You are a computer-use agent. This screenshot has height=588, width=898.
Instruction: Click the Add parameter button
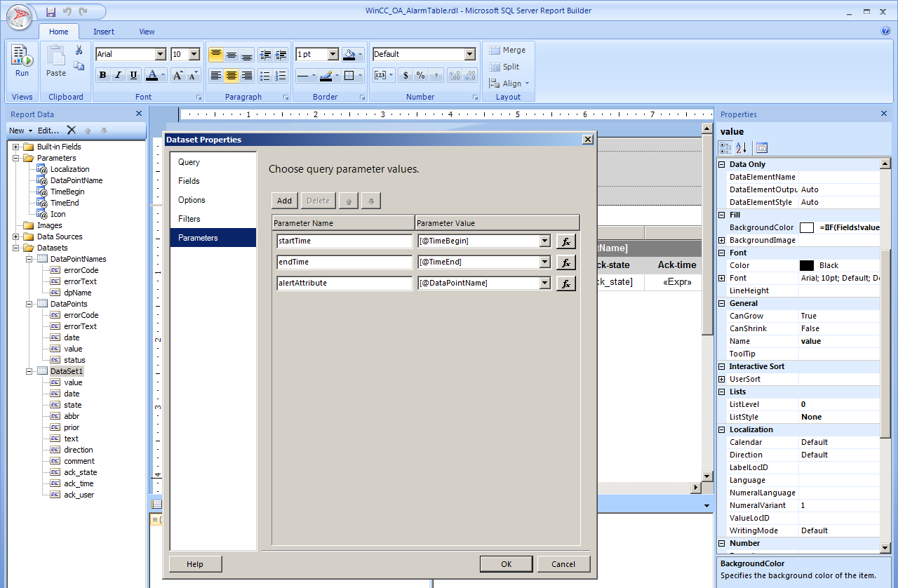(x=284, y=201)
